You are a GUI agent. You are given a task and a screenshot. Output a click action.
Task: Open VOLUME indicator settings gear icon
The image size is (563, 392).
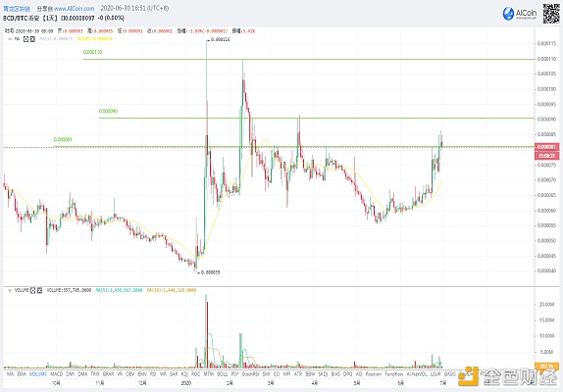pos(32,290)
